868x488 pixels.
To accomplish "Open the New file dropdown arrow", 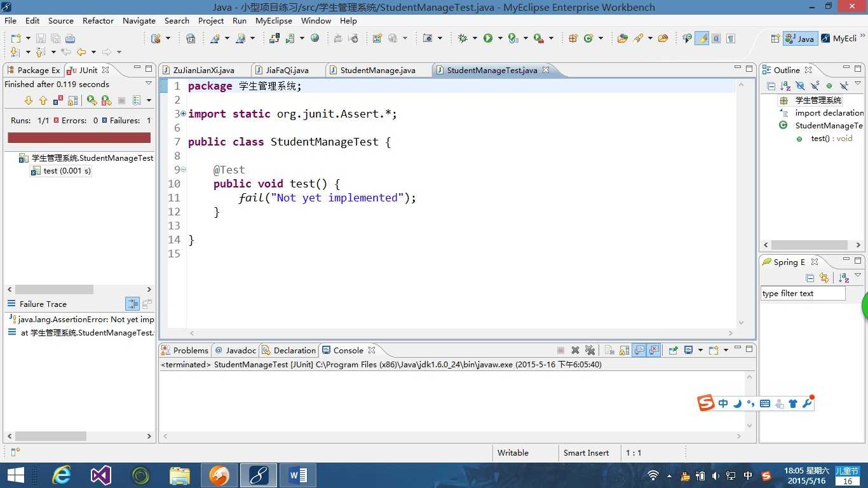I will [x=28, y=38].
